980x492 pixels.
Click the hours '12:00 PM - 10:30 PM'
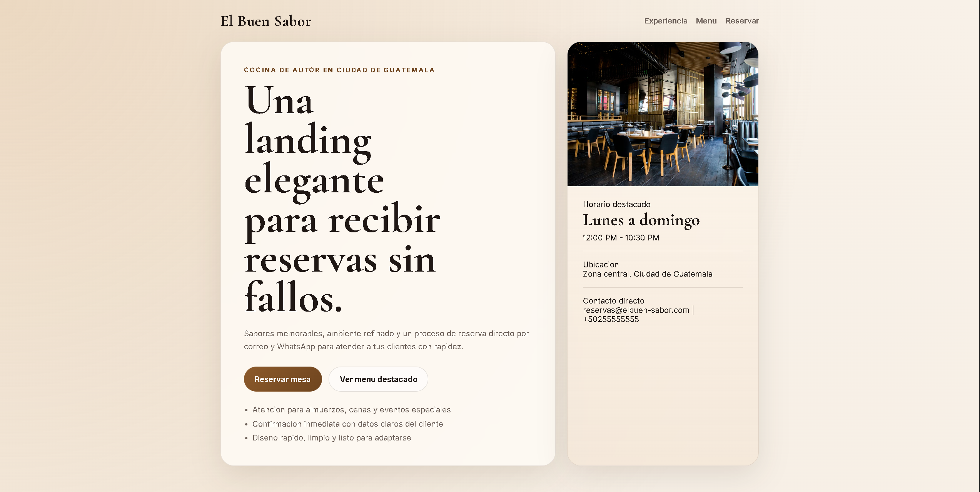621,238
